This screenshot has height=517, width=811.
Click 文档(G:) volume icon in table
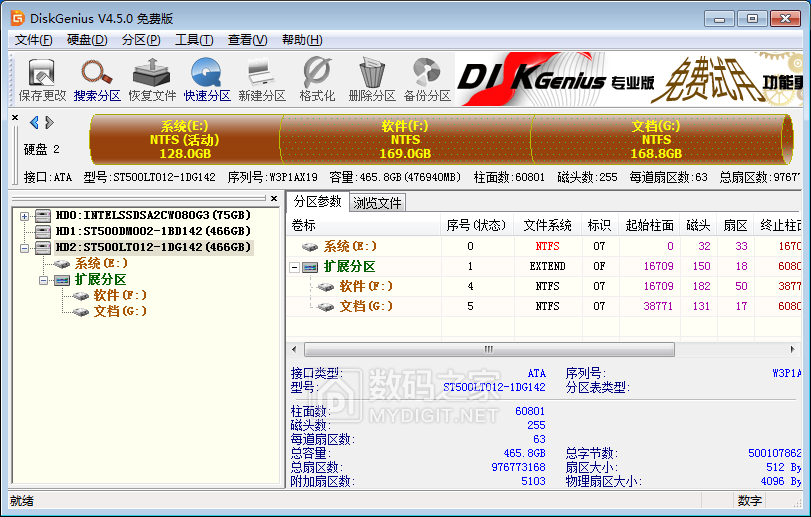[x=326, y=307]
